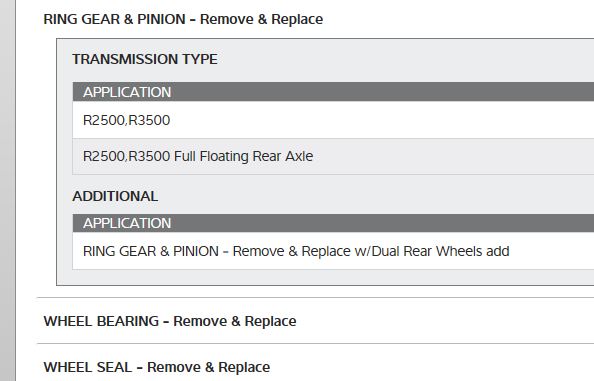The width and height of the screenshot is (594, 381).
Task: Select the Full Floating Rear Axle row
Action: point(333,156)
